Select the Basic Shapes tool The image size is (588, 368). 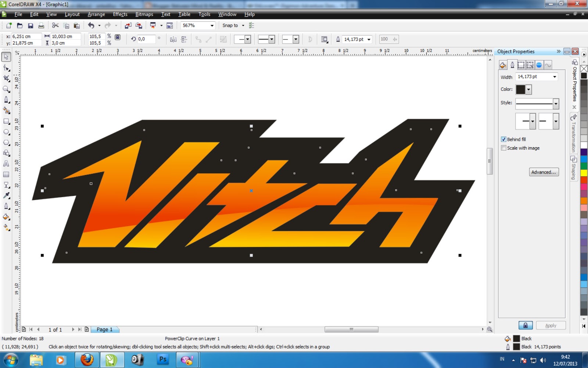point(6,153)
